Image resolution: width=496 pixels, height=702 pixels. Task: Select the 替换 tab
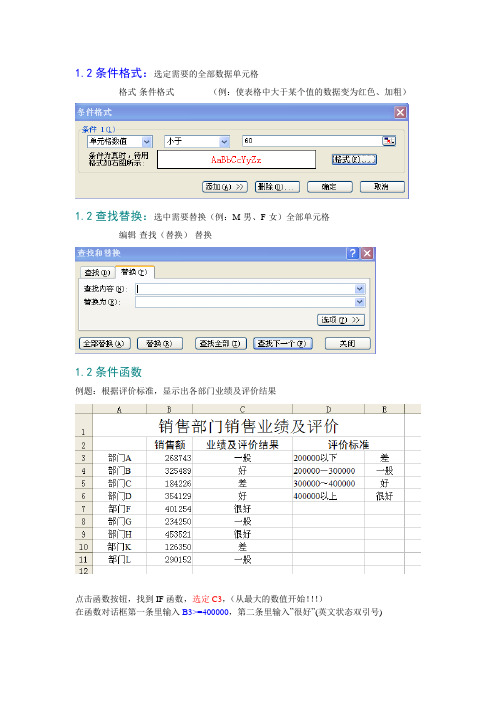(135, 272)
